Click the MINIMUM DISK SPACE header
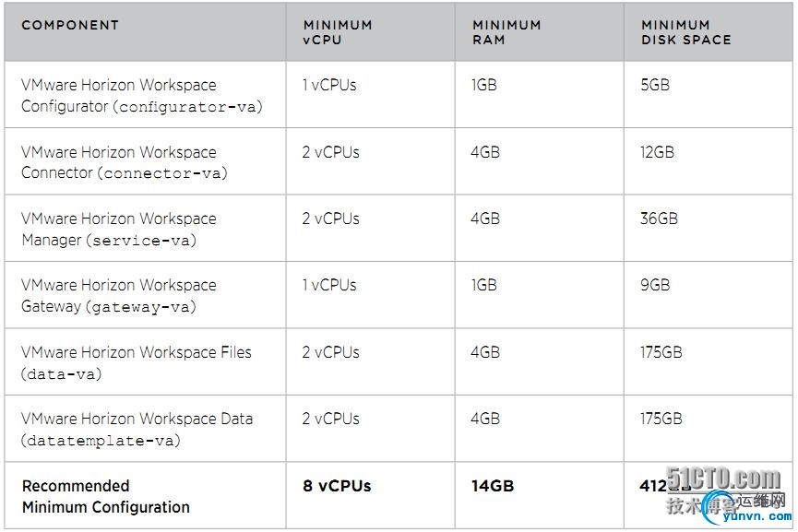The height and width of the screenshot is (532, 798). click(x=686, y=32)
